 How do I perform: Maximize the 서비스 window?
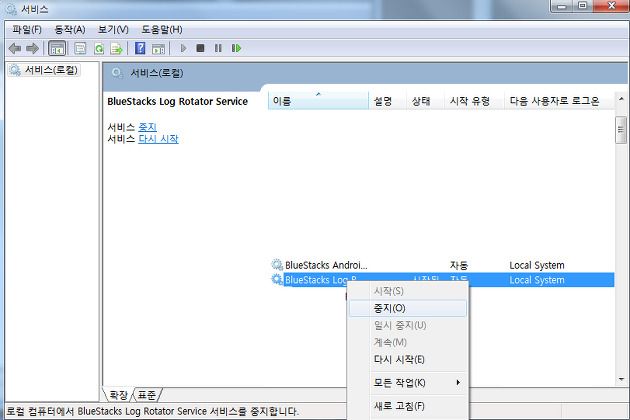[x=582, y=6]
